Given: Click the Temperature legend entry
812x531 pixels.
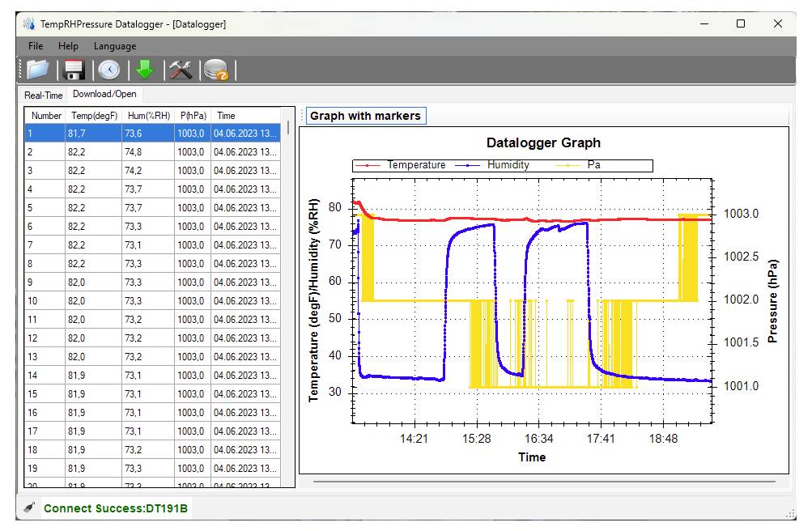Looking at the screenshot, I should [400, 165].
